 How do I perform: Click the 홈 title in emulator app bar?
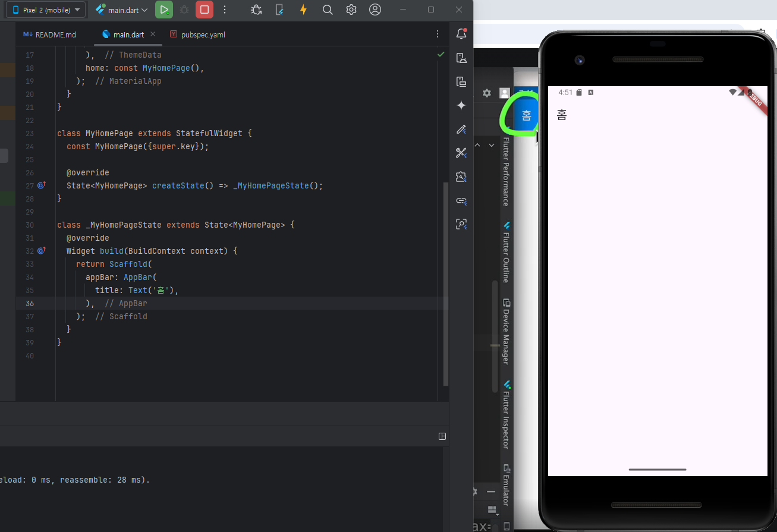[562, 115]
